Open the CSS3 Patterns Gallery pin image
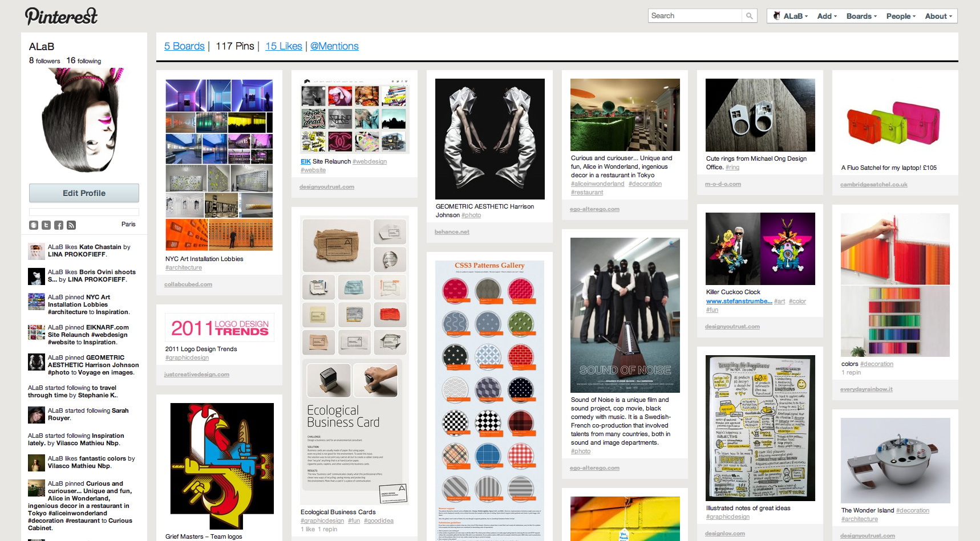The image size is (980, 541). (x=489, y=399)
